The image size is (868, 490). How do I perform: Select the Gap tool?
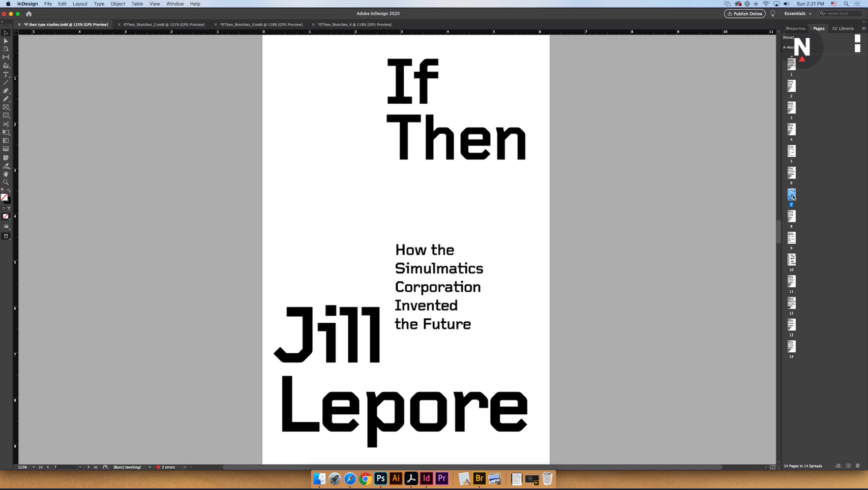click(x=6, y=57)
